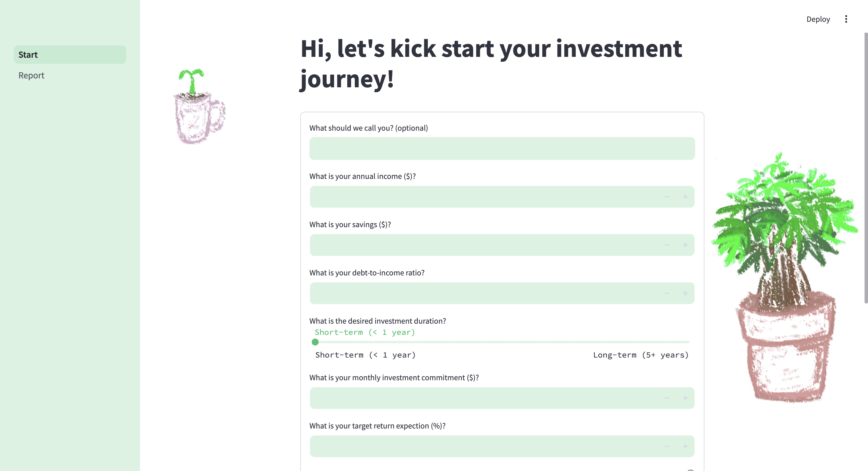Click the minus stepper for annual income
This screenshot has width=868, height=471.
(667, 197)
